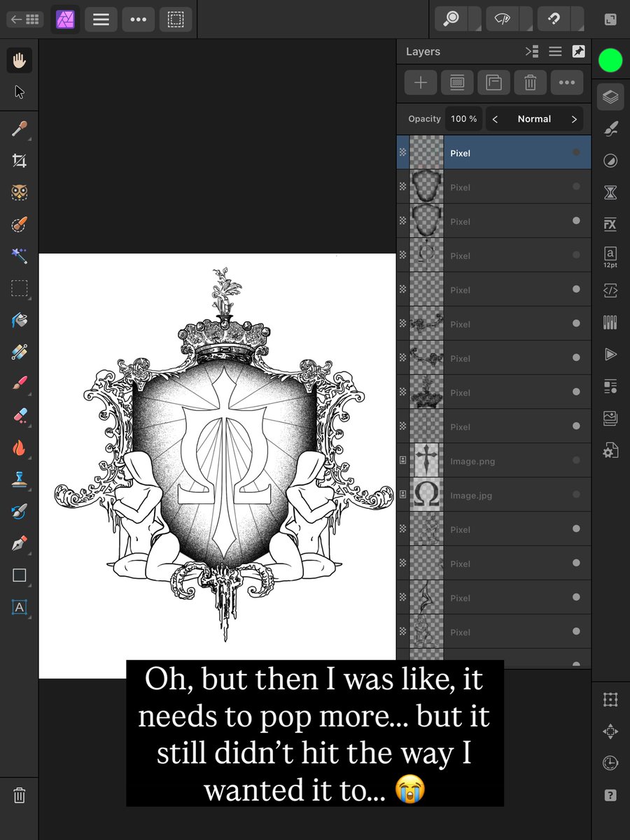Toggle visibility of the selected top Pixel layer

click(x=576, y=152)
